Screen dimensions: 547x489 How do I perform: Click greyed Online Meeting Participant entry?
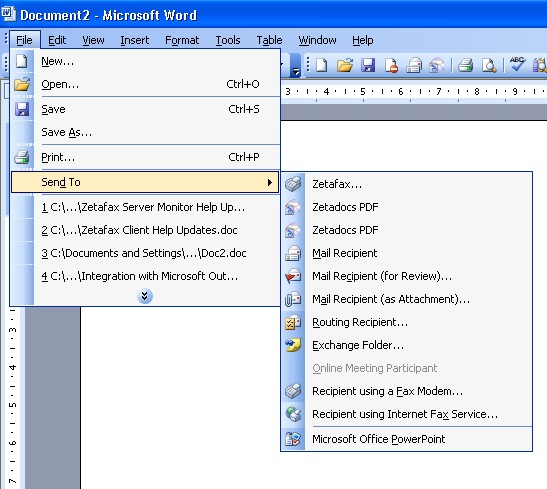click(407, 368)
